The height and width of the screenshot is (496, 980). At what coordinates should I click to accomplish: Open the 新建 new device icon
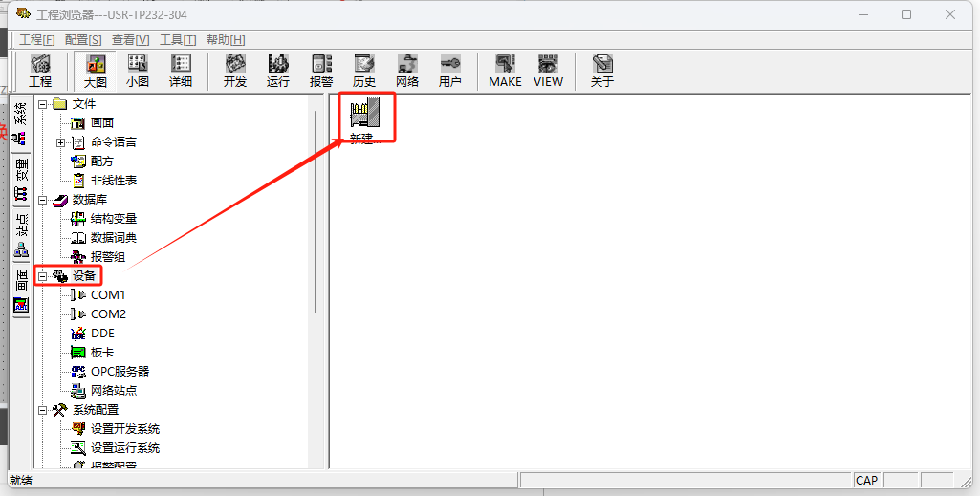[x=365, y=120]
